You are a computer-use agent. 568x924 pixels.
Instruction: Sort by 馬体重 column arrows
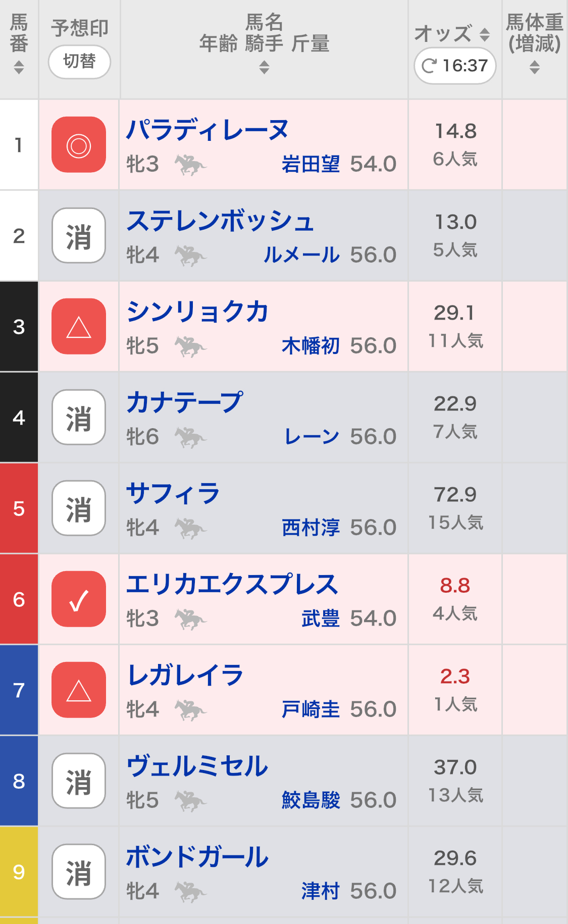click(x=535, y=67)
